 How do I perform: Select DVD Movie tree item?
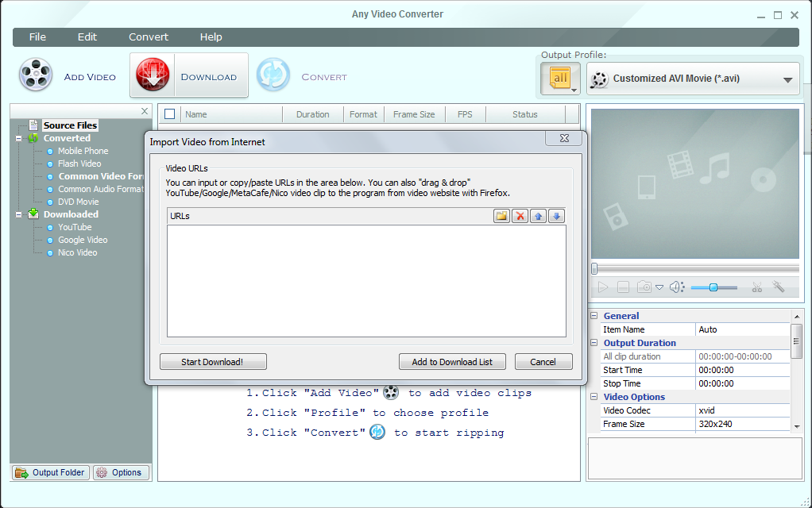(x=78, y=202)
